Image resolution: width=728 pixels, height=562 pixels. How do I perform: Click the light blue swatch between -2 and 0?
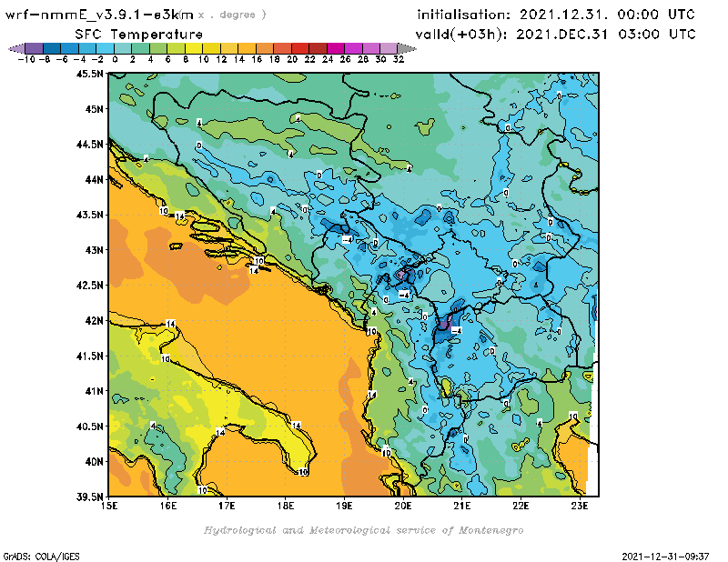pos(105,48)
